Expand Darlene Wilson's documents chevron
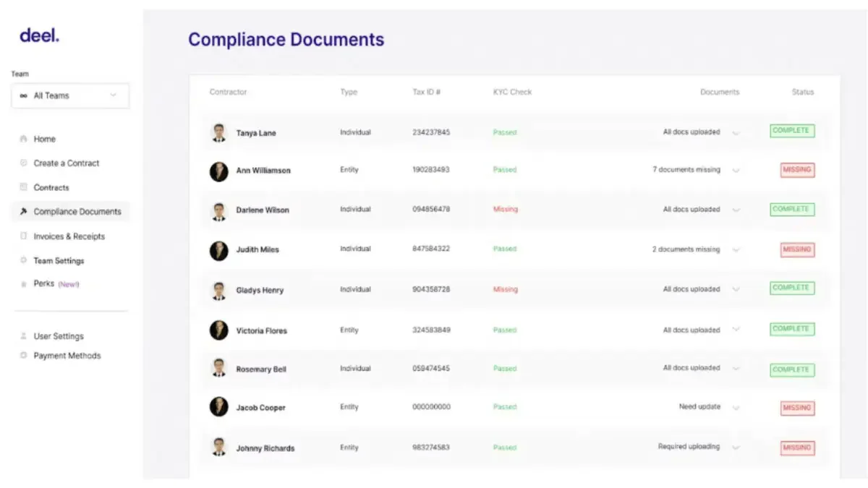The image size is (868, 488). [736, 210]
